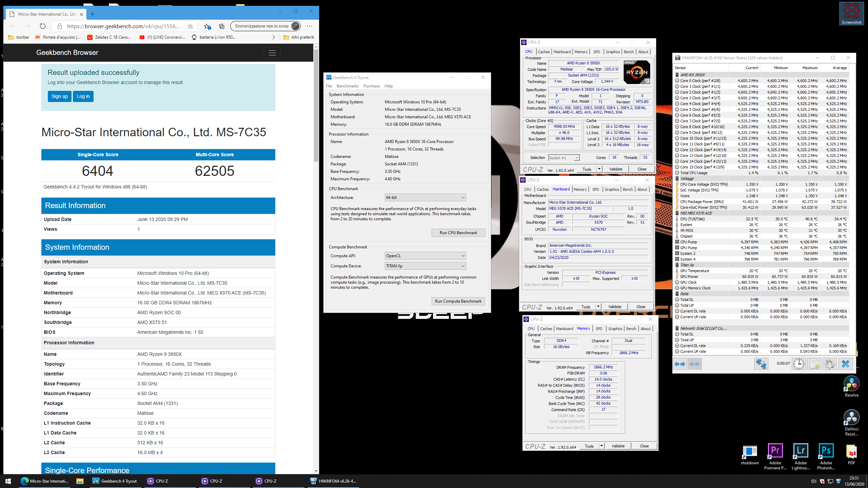Click Run CPU Benchmark button
Screen dimensions: 868x488
point(458,233)
